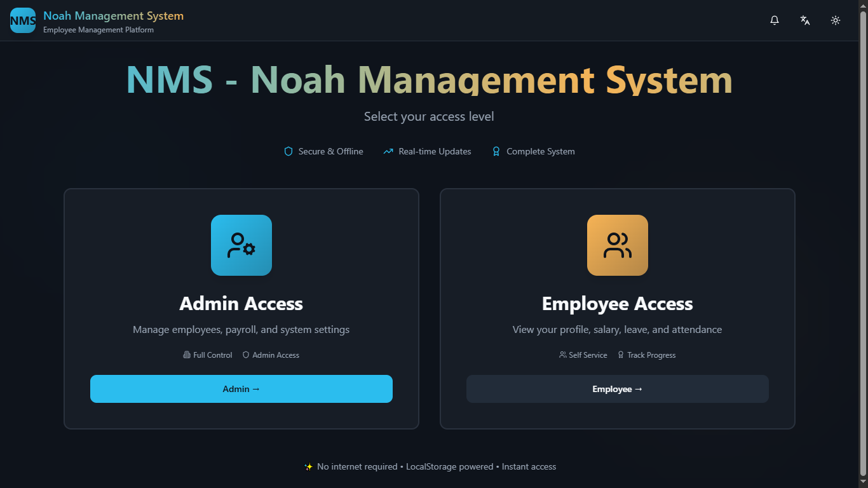
Task: Enter via the blue Admin button
Action: [241, 389]
